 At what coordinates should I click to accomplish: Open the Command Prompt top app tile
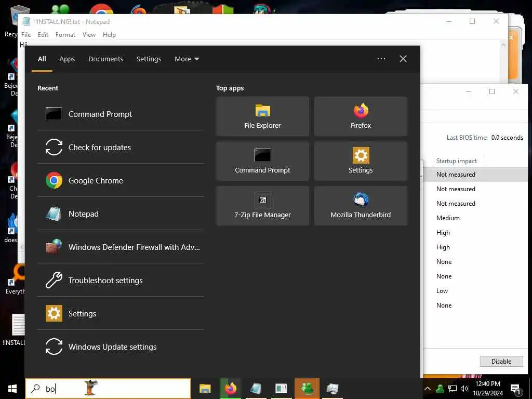[262, 161]
